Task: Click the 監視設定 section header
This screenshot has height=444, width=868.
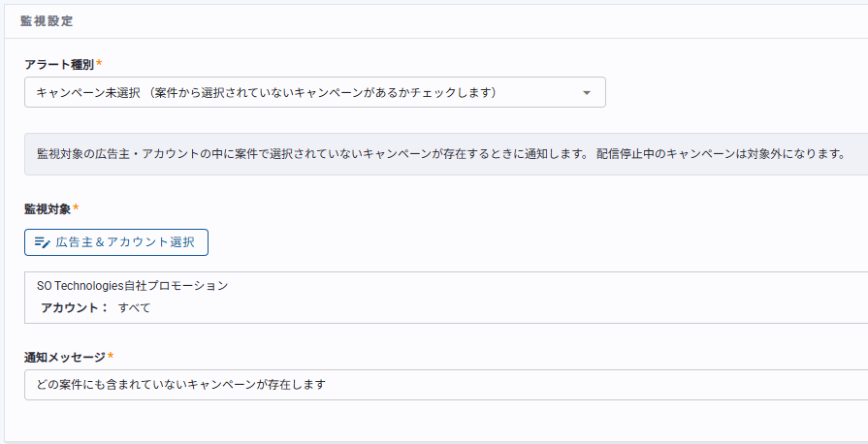Action: [47, 20]
